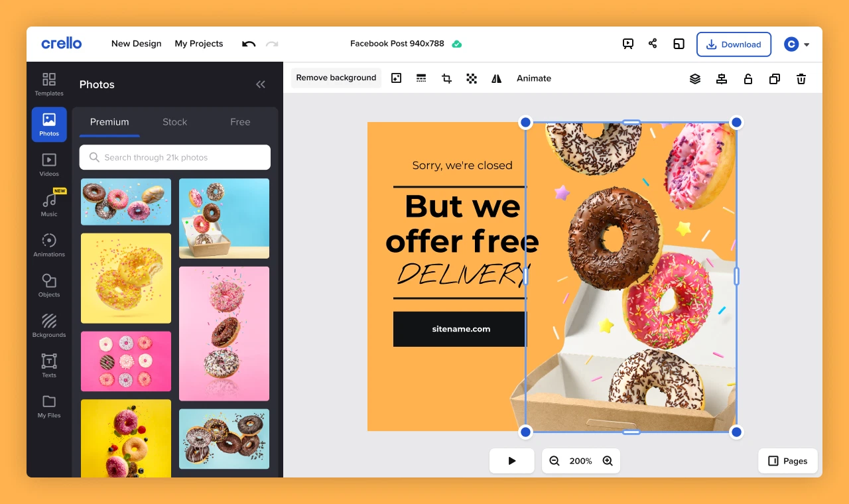Select the Photos sidebar panel
Viewport: 849px width, 504px height.
(49, 125)
